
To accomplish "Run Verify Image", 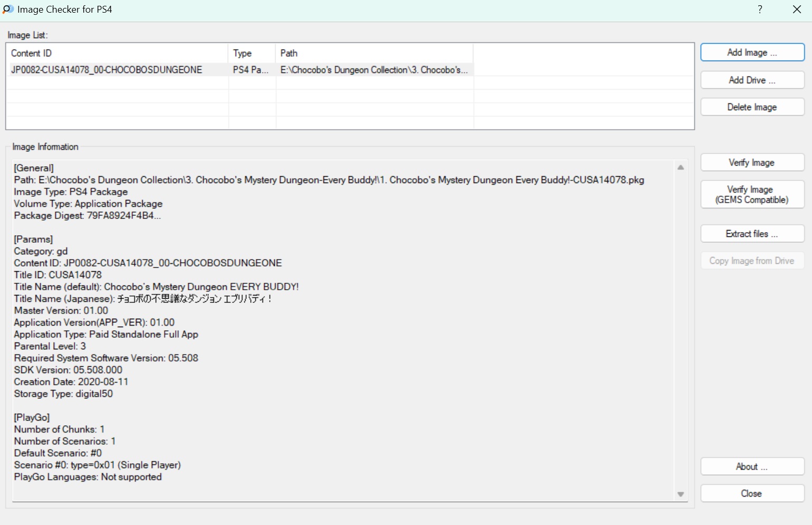I will point(752,163).
